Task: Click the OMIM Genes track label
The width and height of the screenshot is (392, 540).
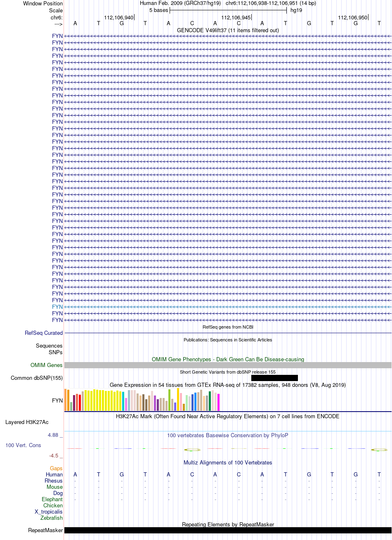Action: click(47, 365)
